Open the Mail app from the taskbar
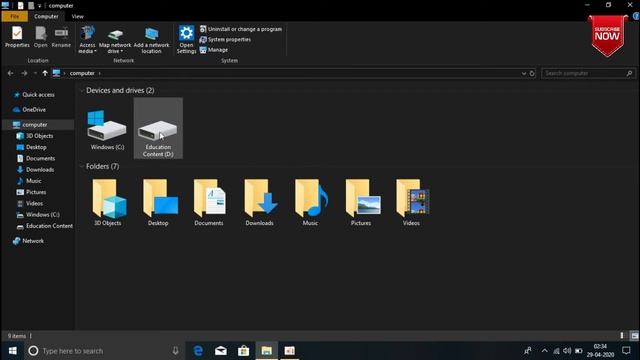 221,351
